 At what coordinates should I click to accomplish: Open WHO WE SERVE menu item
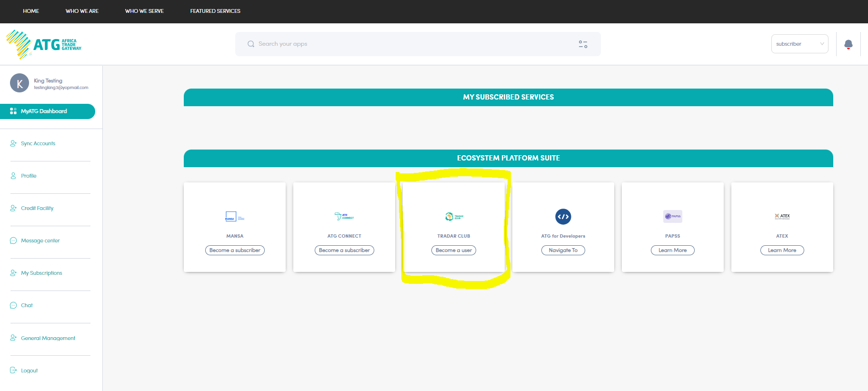pos(144,11)
